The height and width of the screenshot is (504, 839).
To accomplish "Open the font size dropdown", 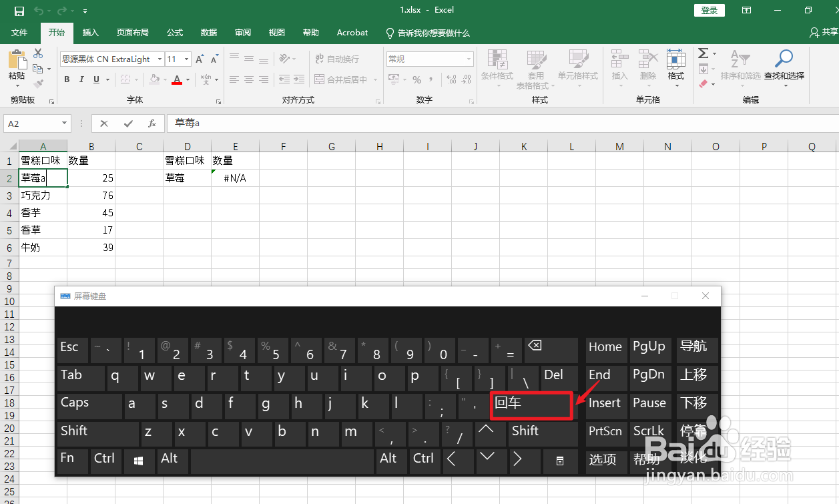I will click(x=187, y=59).
